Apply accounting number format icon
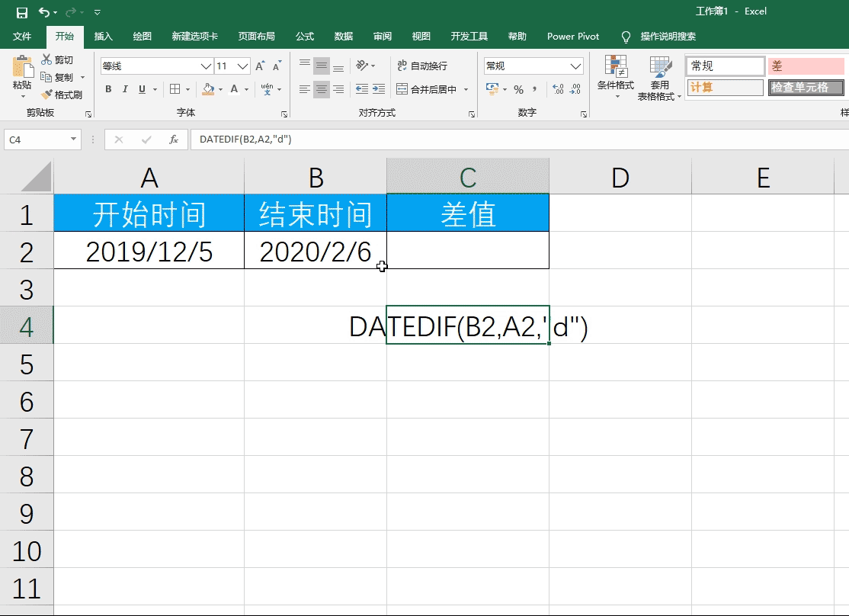Image resolution: width=849 pixels, height=616 pixels. coord(492,89)
